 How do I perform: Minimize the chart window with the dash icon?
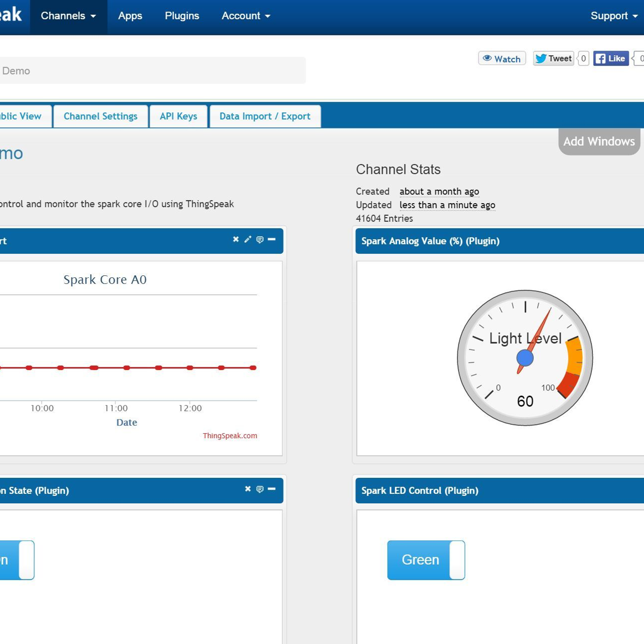coord(272,239)
